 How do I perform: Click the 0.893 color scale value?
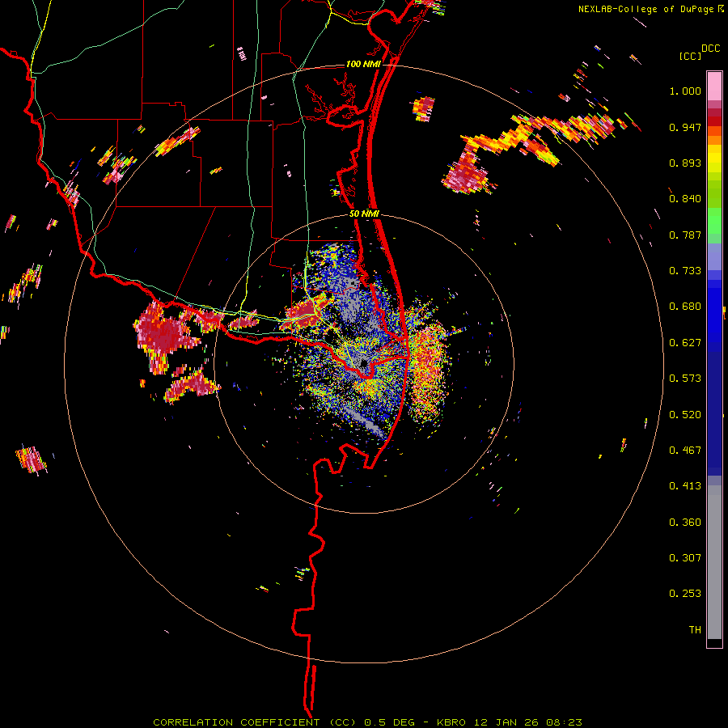pyautogui.click(x=685, y=163)
